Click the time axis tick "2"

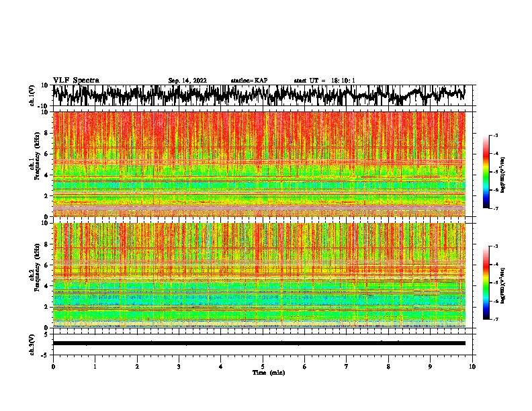click(x=137, y=367)
